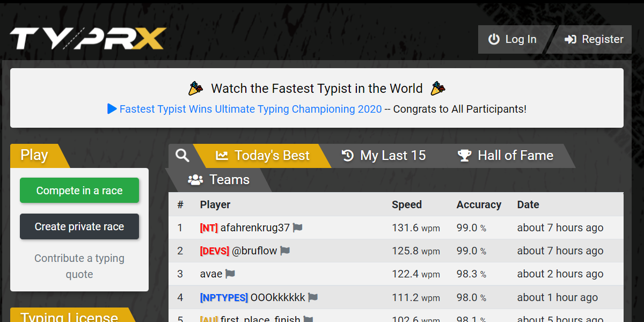644x322 pixels.
Task: Click the TYPRX logo
Action: (x=87, y=38)
